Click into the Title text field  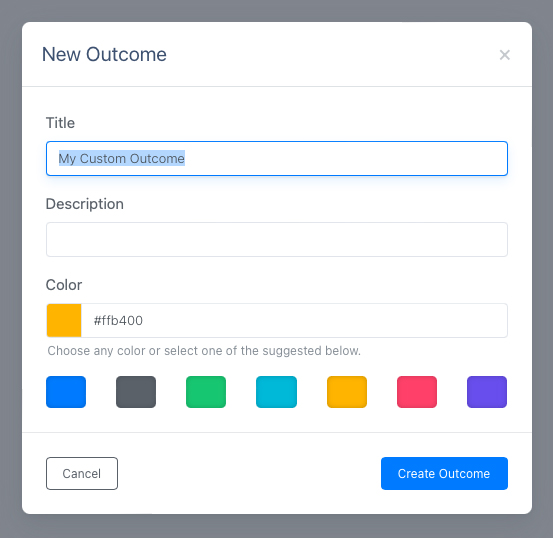pyautogui.click(x=277, y=158)
